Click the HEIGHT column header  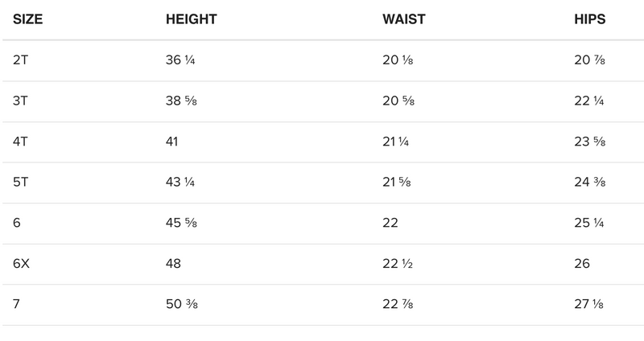tap(191, 19)
